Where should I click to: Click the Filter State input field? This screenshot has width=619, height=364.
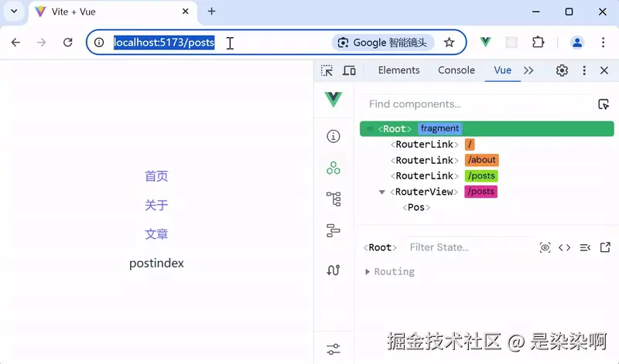pos(468,247)
